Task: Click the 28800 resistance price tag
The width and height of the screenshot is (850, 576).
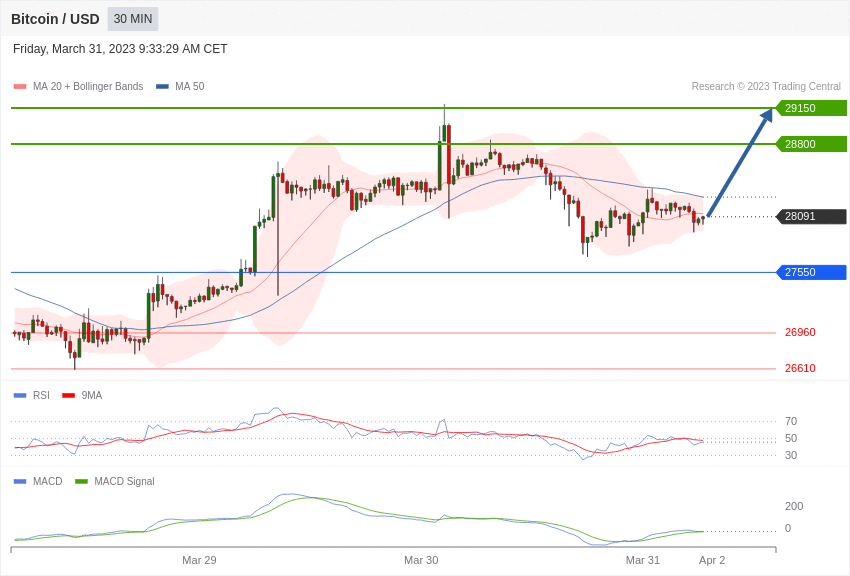Action: pos(811,144)
